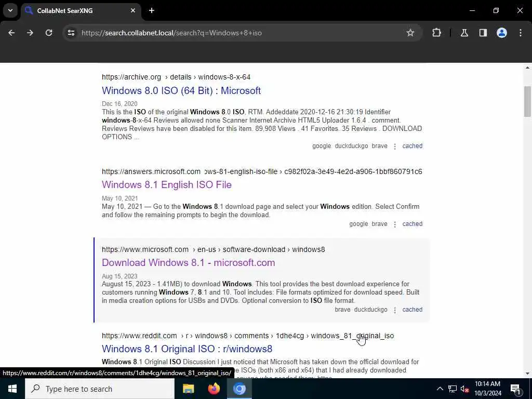Screen dimensions: 532x399
Task: Click the archive.org result URL text
Action: [x=176, y=77]
